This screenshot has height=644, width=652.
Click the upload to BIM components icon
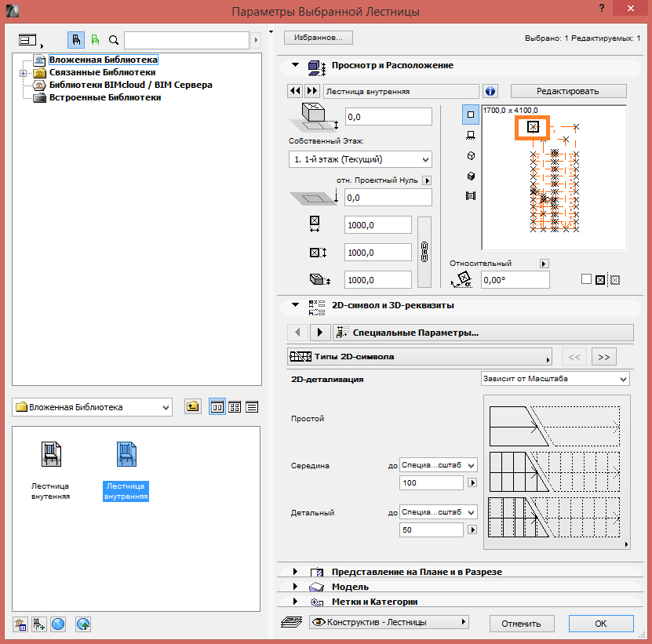pos(83,624)
